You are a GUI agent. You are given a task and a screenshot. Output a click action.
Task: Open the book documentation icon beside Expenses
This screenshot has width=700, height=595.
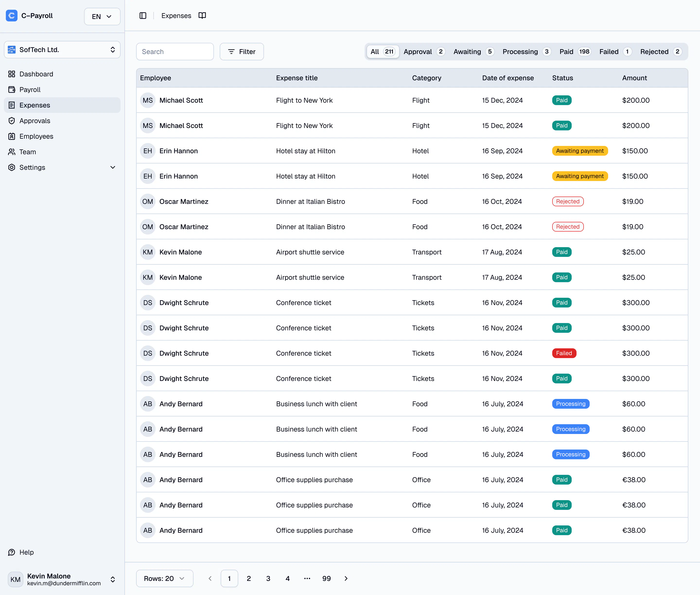(202, 16)
